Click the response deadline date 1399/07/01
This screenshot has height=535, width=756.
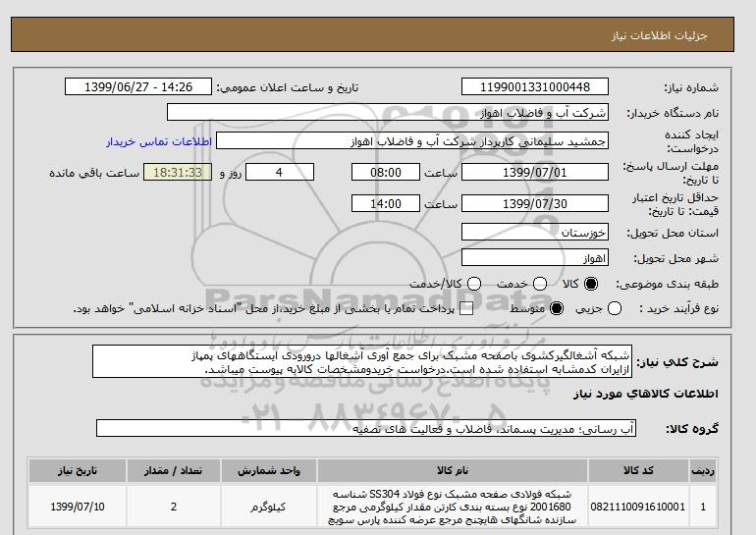[535, 172]
